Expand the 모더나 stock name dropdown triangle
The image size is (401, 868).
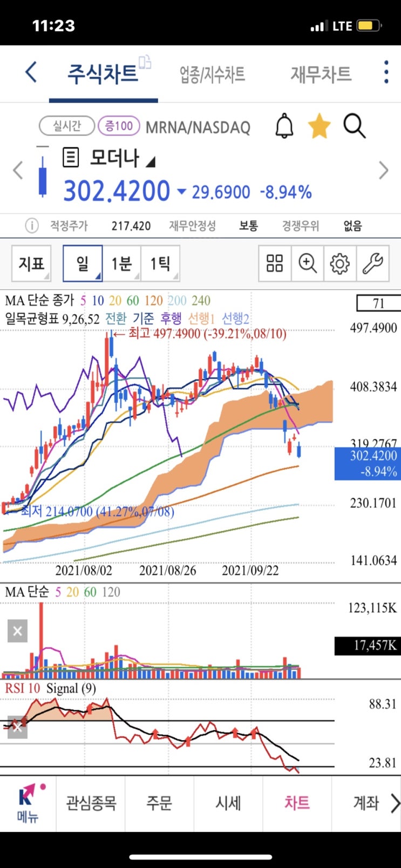point(151,161)
